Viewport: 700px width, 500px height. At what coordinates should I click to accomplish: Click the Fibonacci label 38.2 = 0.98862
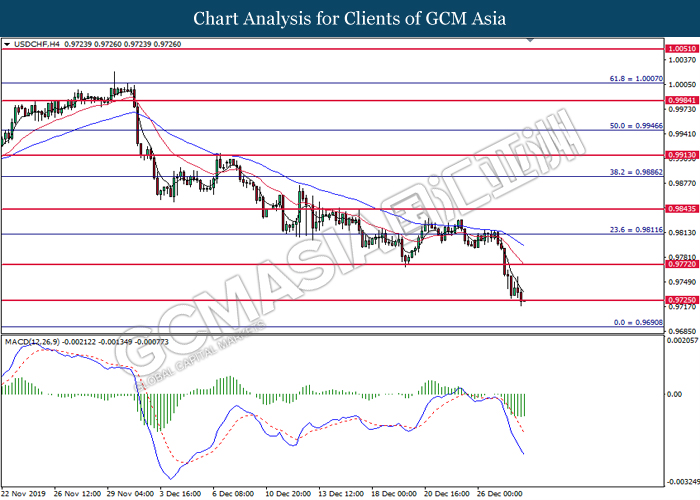click(x=636, y=172)
